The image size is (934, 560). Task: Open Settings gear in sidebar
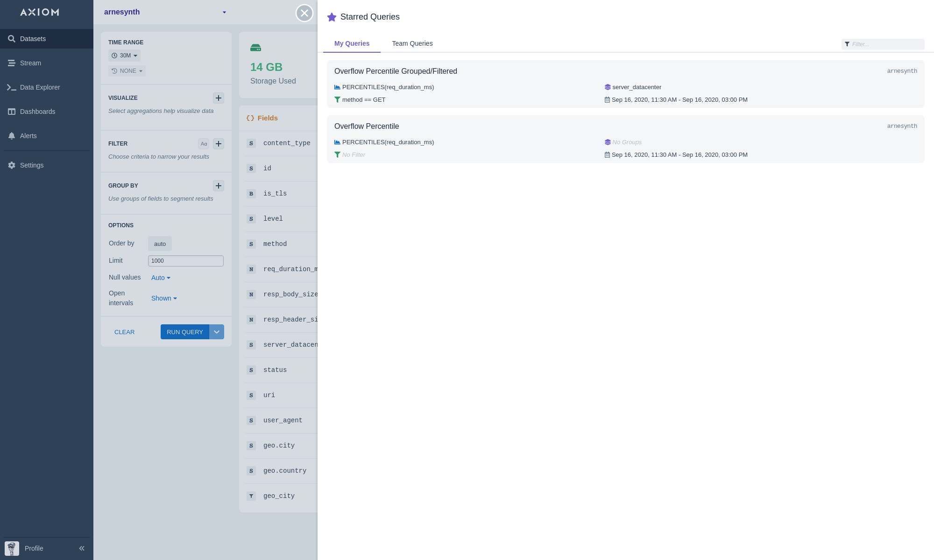click(x=12, y=165)
